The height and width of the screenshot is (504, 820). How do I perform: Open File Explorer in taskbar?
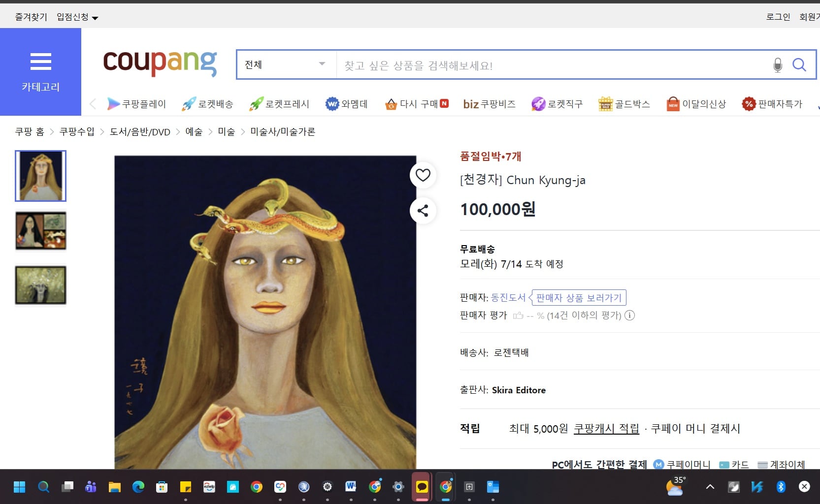[114, 487]
